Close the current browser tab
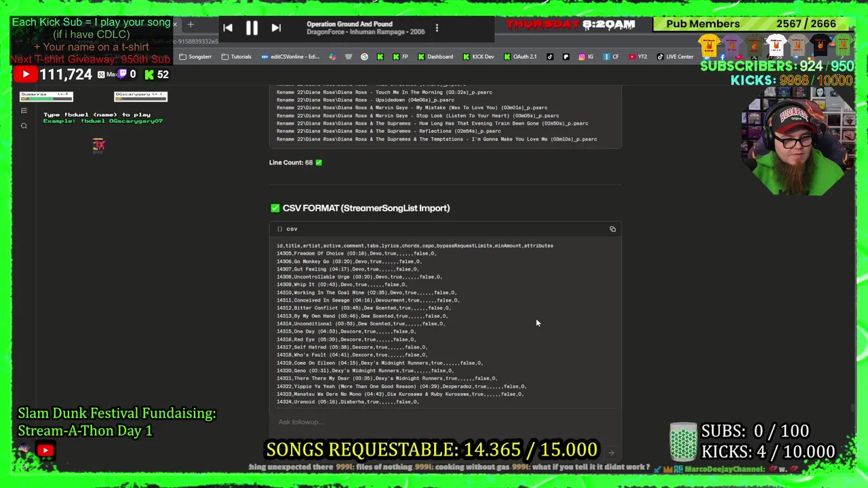This screenshot has width=868, height=488. click(174, 25)
